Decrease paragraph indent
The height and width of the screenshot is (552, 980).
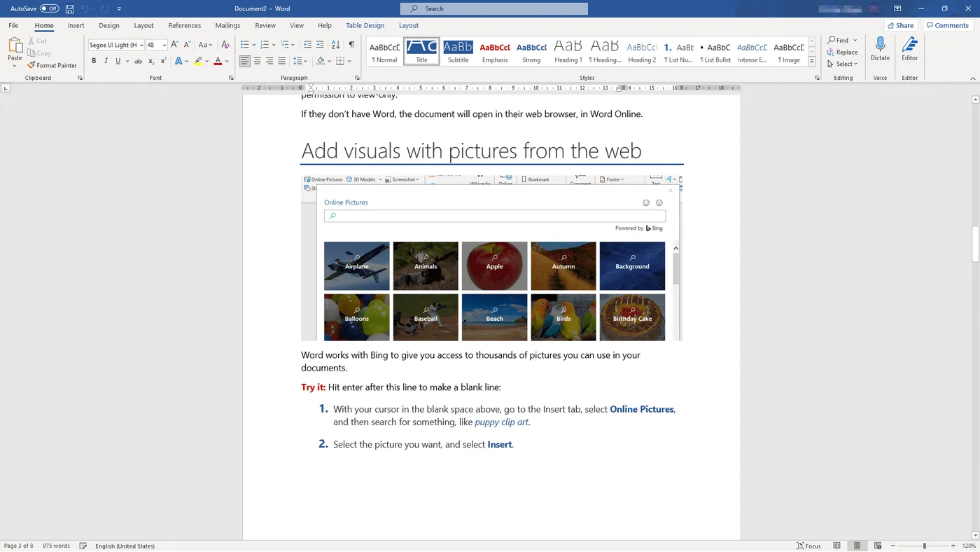click(x=307, y=45)
